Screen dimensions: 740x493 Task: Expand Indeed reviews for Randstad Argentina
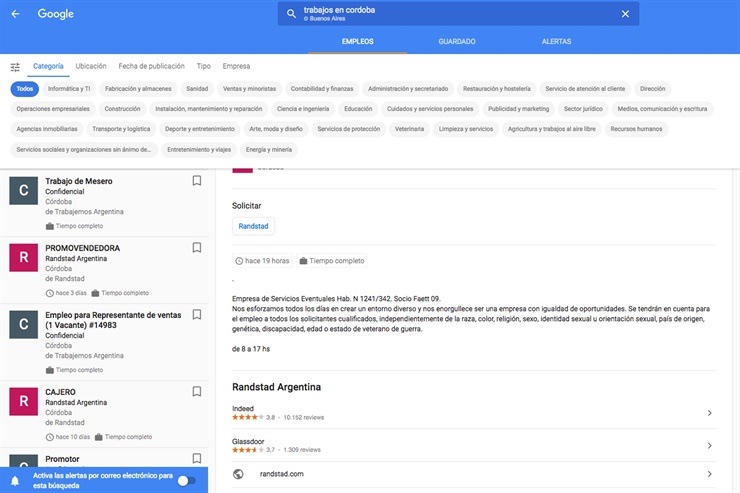tap(709, 413)
